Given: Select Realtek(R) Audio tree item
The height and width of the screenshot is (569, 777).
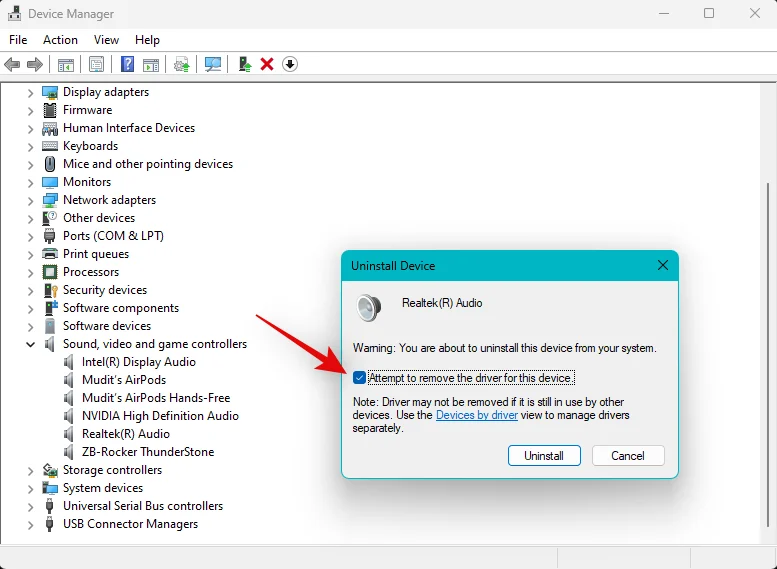Looking at the screenshot, I should [126, 434].
